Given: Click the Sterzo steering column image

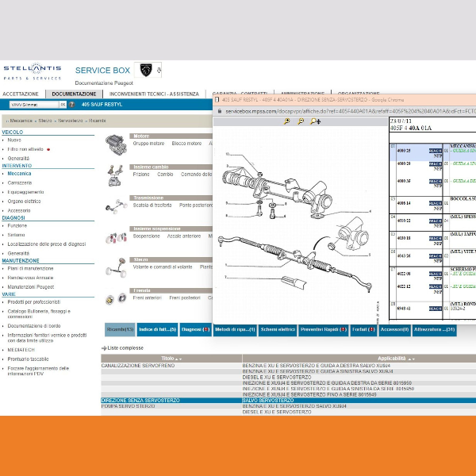Looking at the screenshot, I should 117,268.
